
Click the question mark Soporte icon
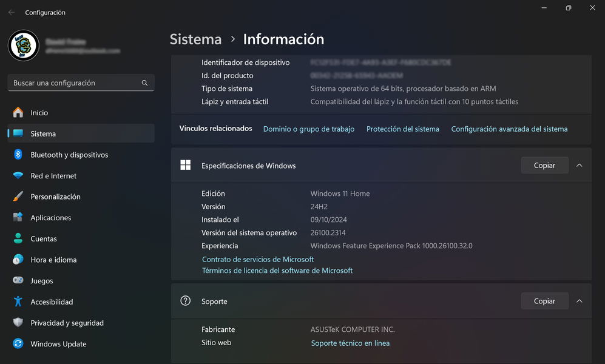[186, 301]
